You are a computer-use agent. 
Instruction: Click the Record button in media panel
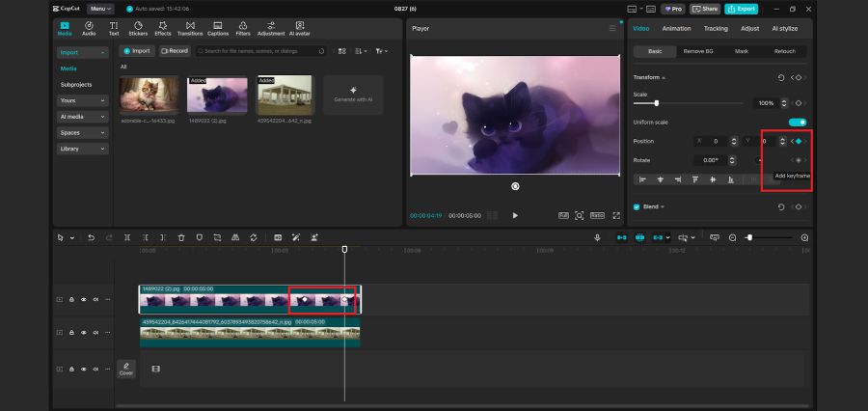[175, 50]
